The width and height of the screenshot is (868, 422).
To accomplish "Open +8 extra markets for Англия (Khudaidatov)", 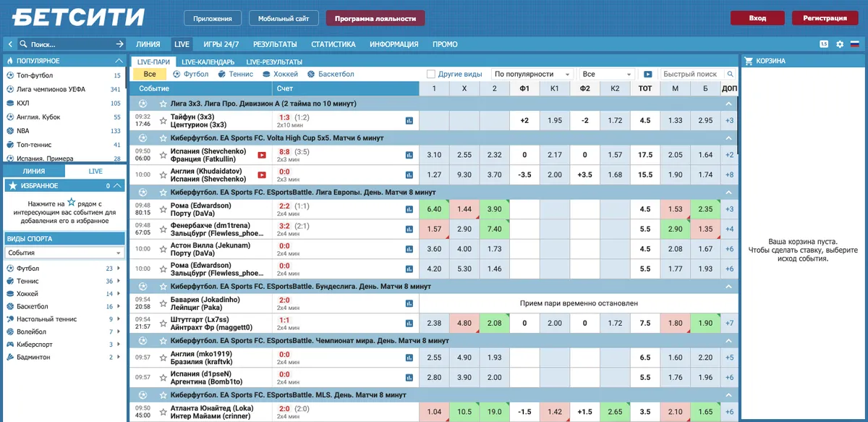I will click(730, 174).
